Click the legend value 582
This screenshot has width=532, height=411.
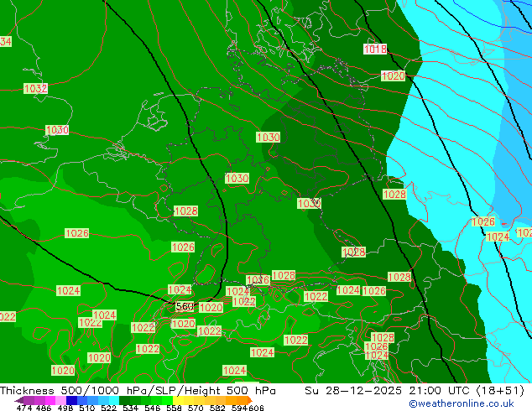[217, 408]
